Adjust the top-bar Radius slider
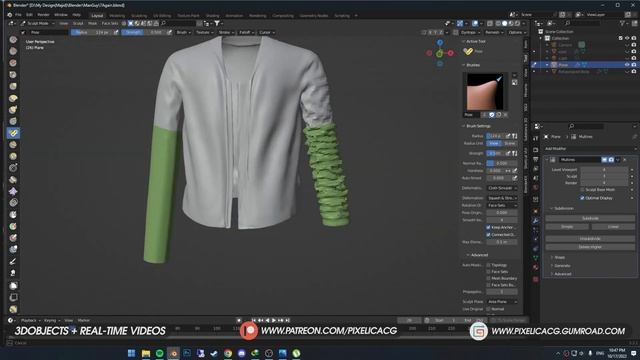640x360 pixels. click(x=91, y=32)
